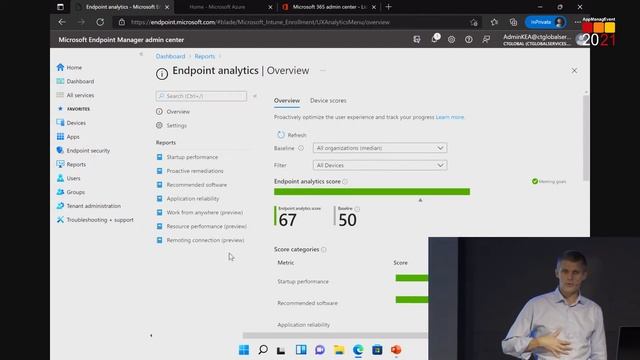This screenshot has height=360, width=640.
Task: Open the help question mark icon
Action: (x=469, y=40)
